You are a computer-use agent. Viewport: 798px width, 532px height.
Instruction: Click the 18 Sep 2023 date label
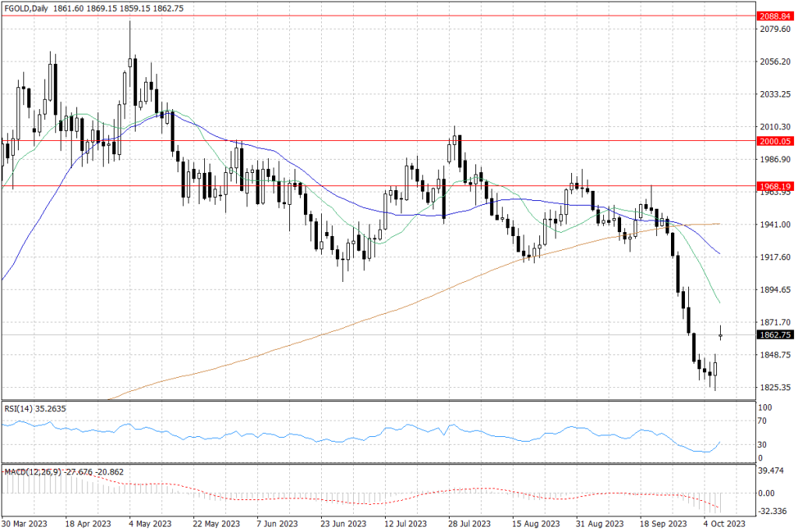click(x=662, y=523)
